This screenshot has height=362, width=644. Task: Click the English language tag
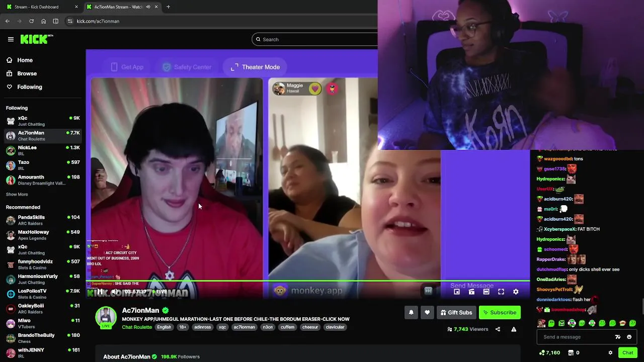coord(164,327)
